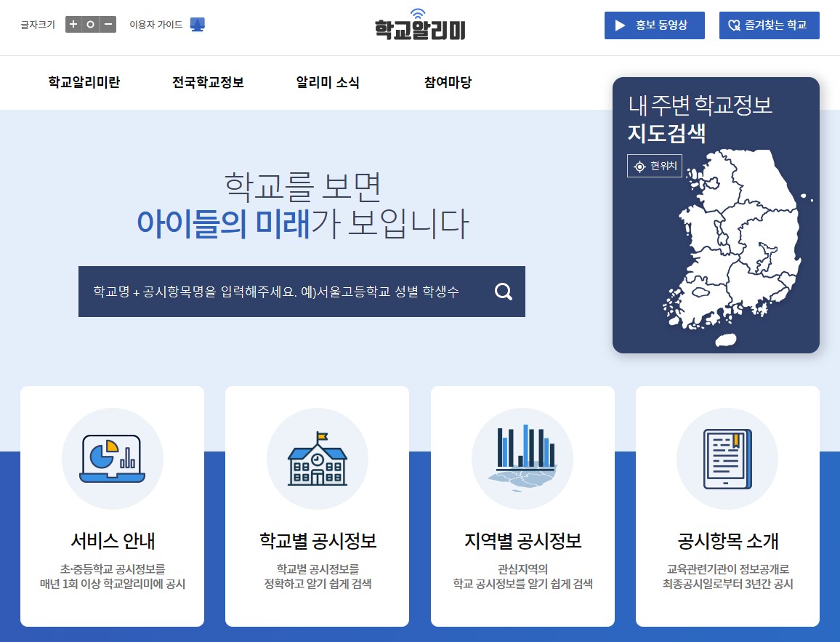Viewport: 840px width, 642px height.
Task: Reset font size with the center button
Action: click(89, 23)
